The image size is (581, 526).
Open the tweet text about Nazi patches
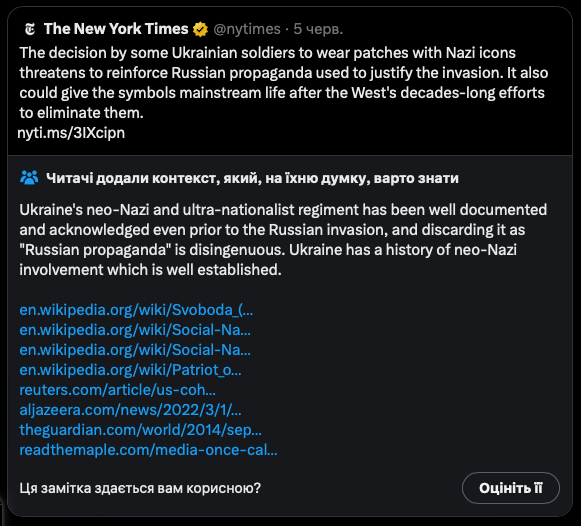coord(284,83)
